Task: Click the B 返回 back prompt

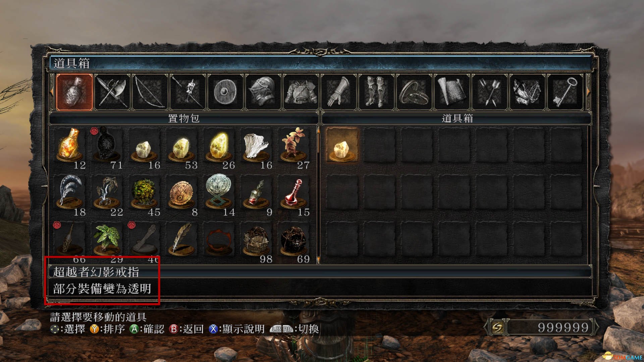Action: [x=186, y=329]
